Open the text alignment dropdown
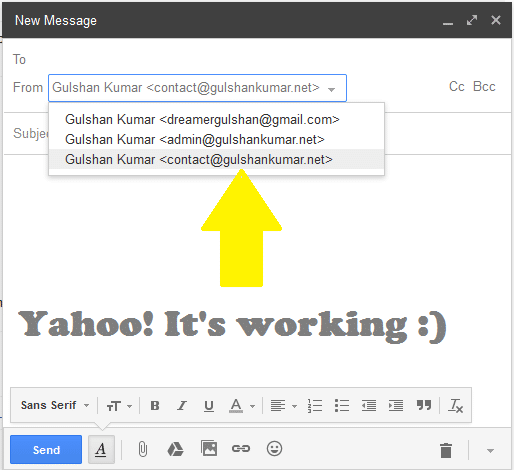This screenshot has width=514, height=470. tap(283, 406)
